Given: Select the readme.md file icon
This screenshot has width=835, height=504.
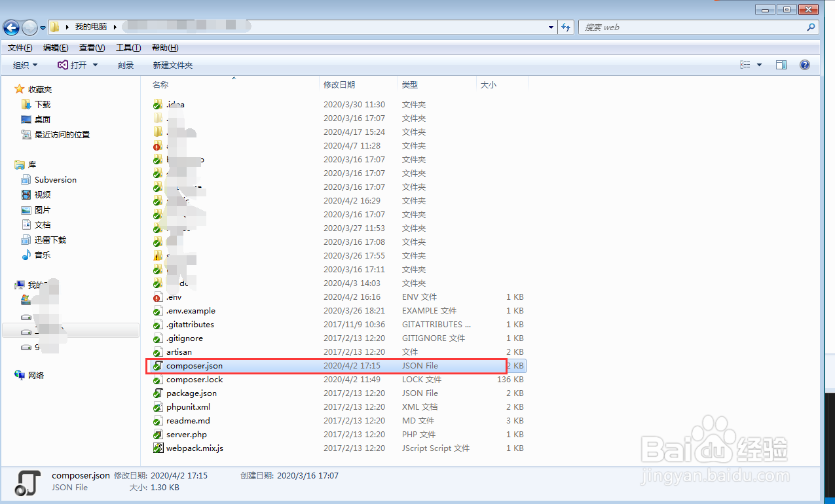Looking at the screenshot, I should point(157,421).
